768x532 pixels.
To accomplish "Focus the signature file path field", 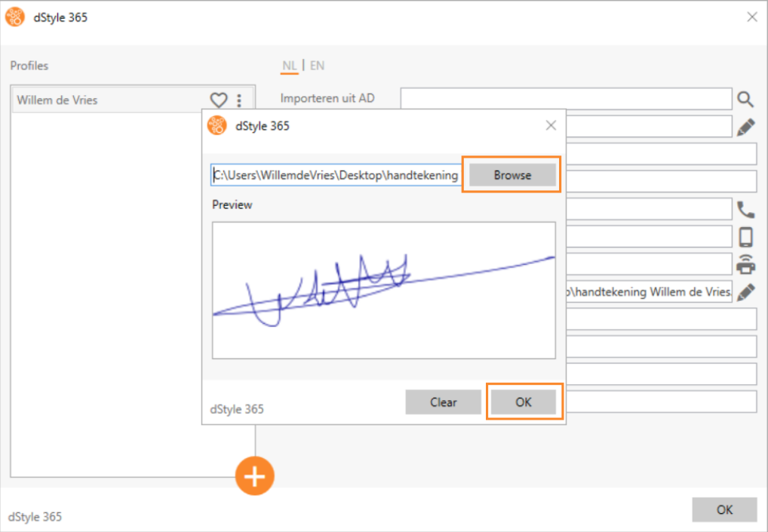I will (336, 175).
